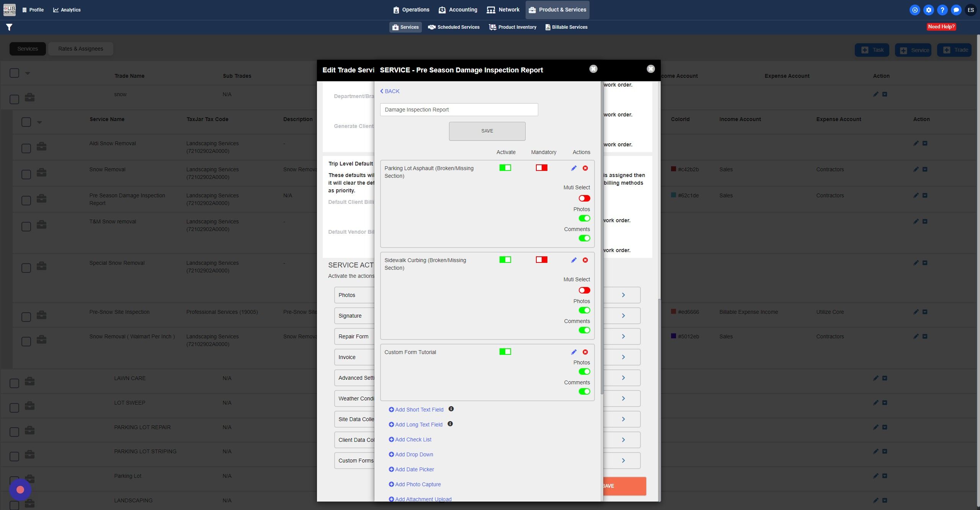Toggle Muti Select for Parking Lot Asphault
Image resolution: width=980 pixels, height=510 pixels.
click(584, 198)
